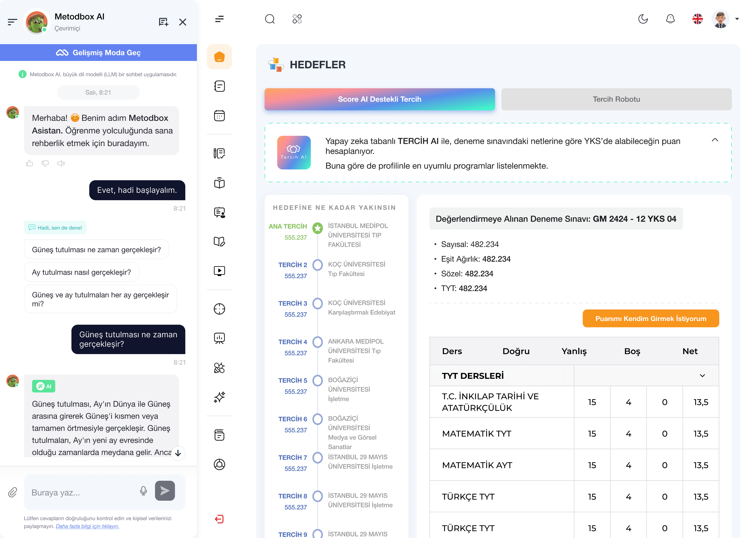
Task: Open the calendar icon in sidebar
Action: point(219,116)
